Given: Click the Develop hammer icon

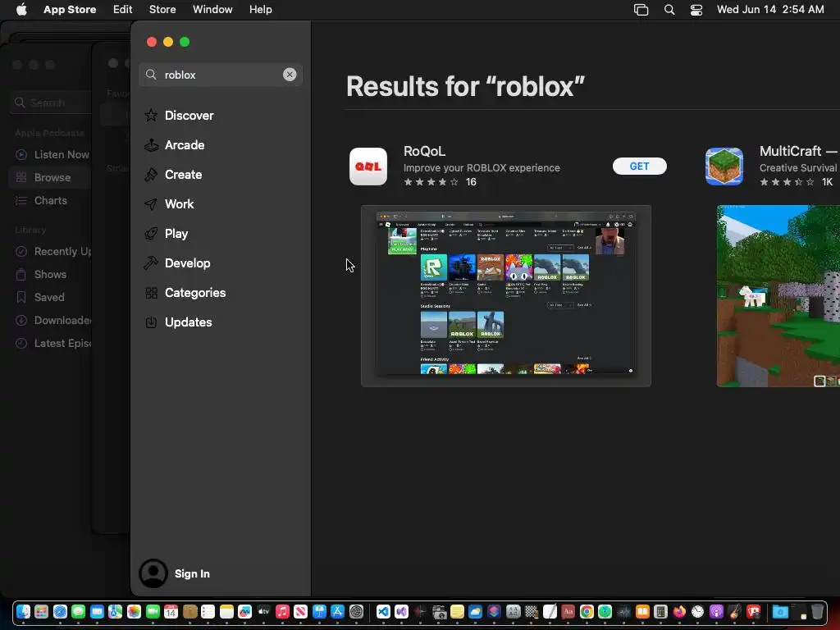Looking at the screenshot, I should pyautogui.click(x=151, y=262).
